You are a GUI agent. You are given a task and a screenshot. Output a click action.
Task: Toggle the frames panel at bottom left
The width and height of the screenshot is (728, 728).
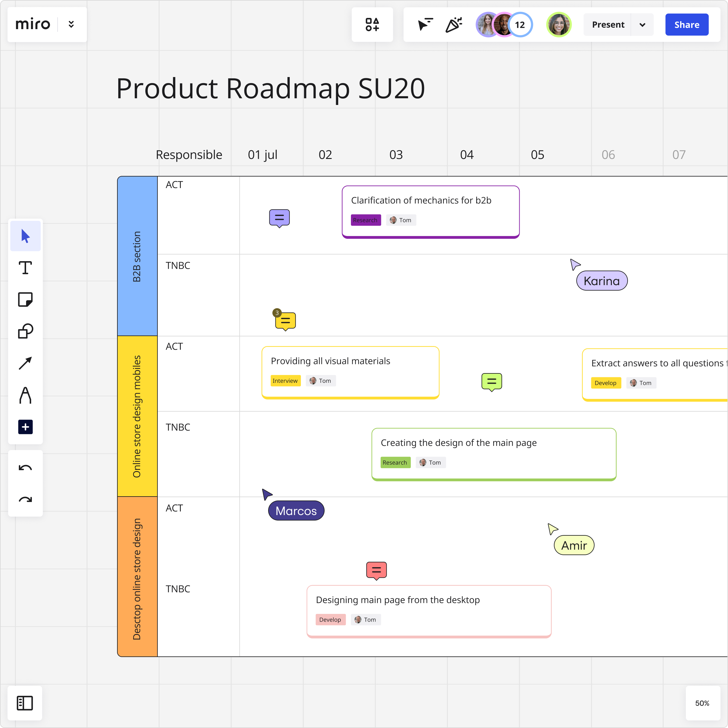pos(25,703)
